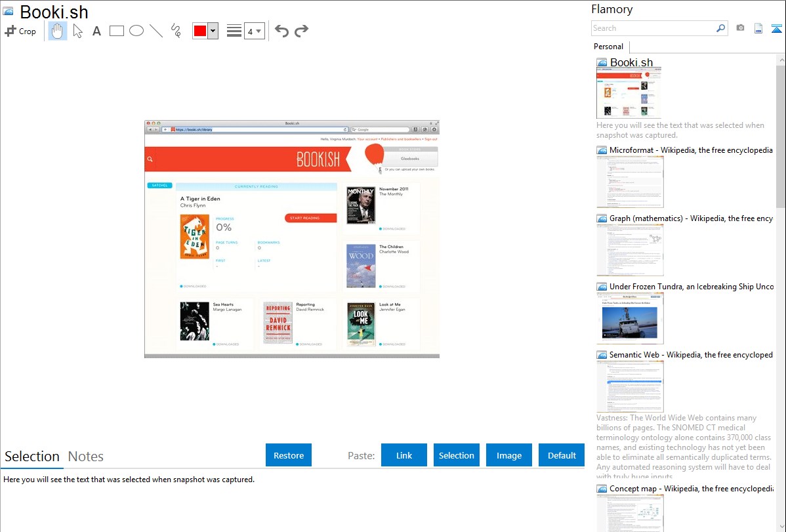
Task: Undo the last annotation
Action: (x=281, y=31)
